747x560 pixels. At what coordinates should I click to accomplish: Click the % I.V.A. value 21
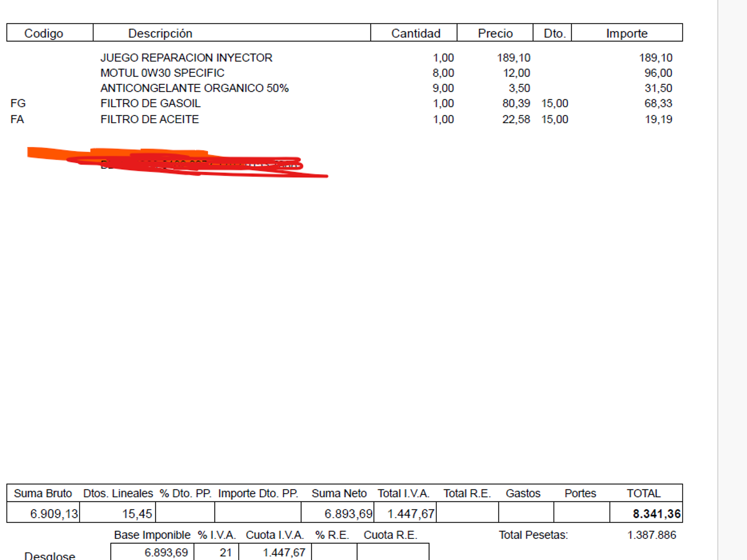coord(225,552)
